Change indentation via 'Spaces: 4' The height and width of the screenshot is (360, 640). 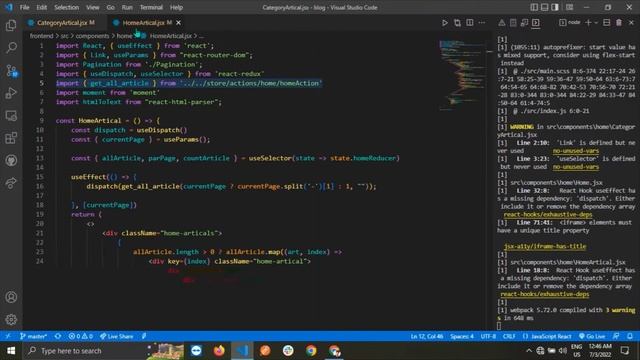(x=462, y=336)
